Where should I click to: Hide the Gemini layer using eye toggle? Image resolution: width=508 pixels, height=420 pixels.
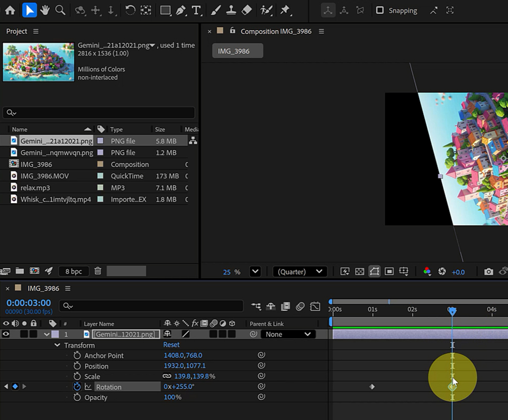click(6, 334)
